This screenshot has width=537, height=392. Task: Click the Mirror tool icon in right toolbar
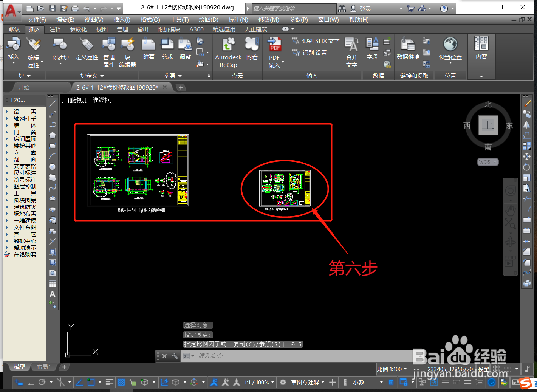pos(526,125)
